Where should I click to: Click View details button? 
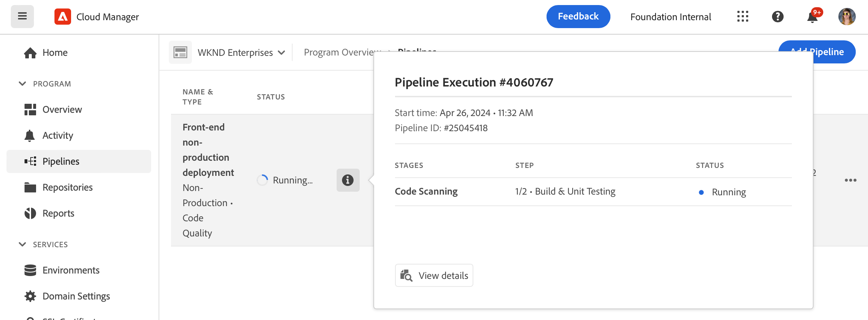click(x=434, y=275)
